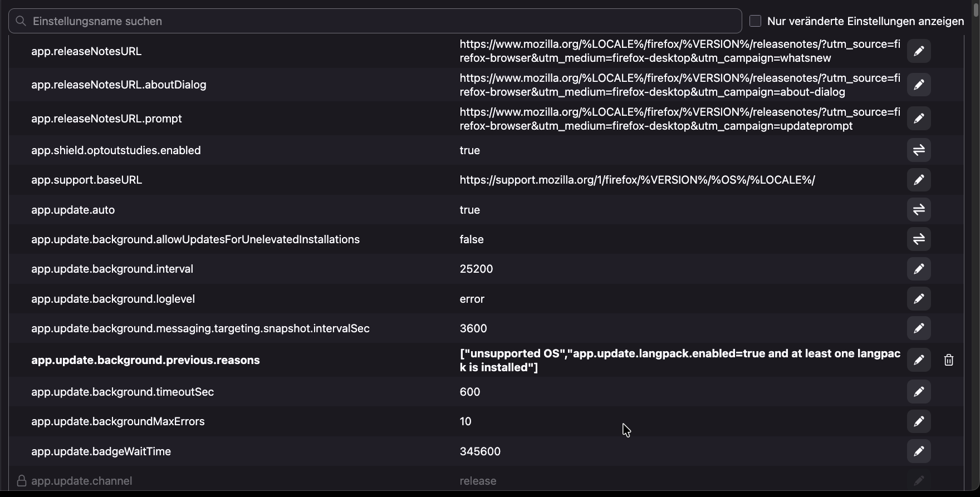Select the app.update.channel preference name
The image size is (980, 497).
pos(82,481)
